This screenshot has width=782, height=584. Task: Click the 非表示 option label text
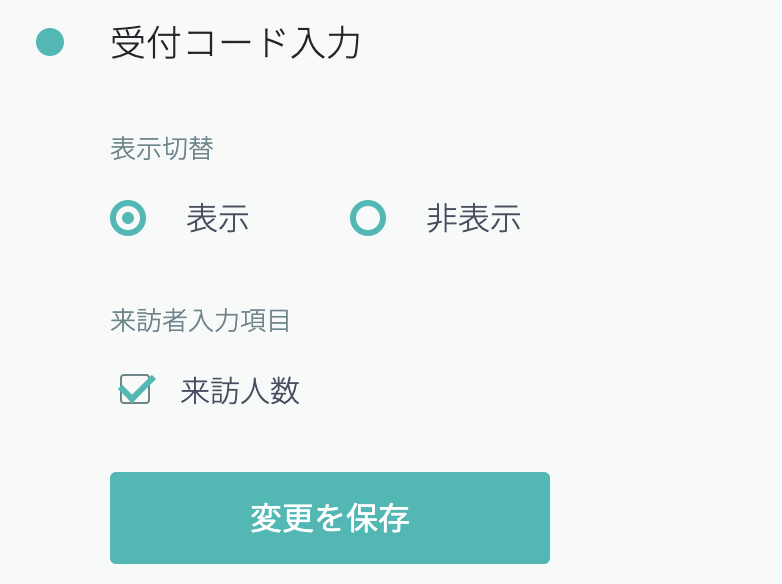473,218
